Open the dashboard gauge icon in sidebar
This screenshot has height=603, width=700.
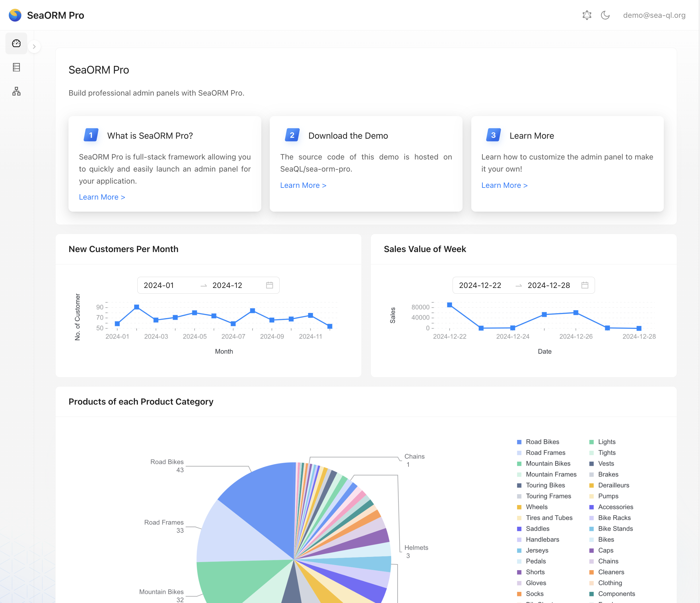tap(16, 43)
